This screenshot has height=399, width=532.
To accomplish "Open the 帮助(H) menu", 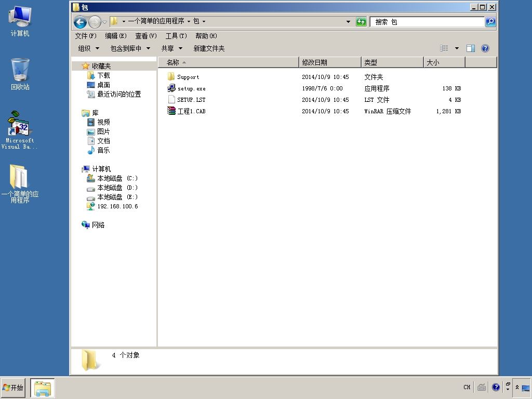I will pos(206,36).
